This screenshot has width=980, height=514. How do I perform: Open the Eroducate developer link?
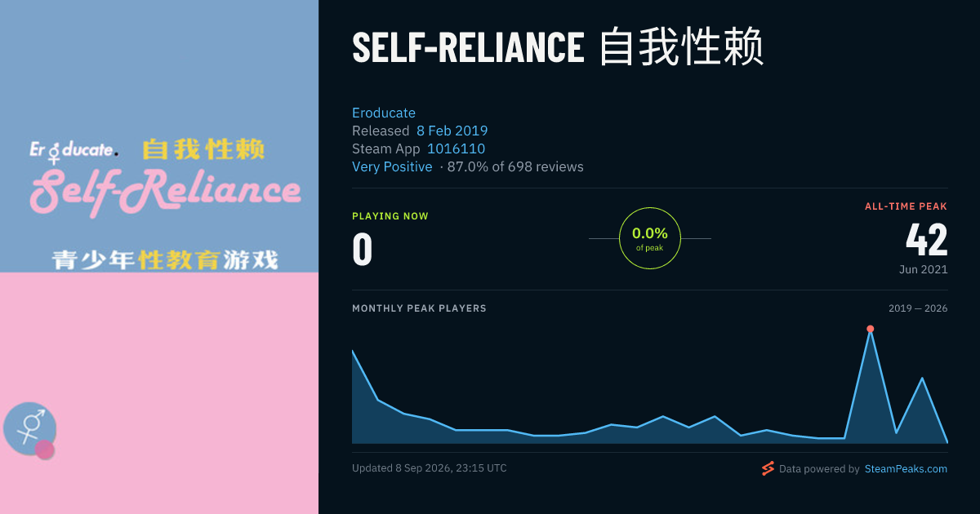click(384, 113)
